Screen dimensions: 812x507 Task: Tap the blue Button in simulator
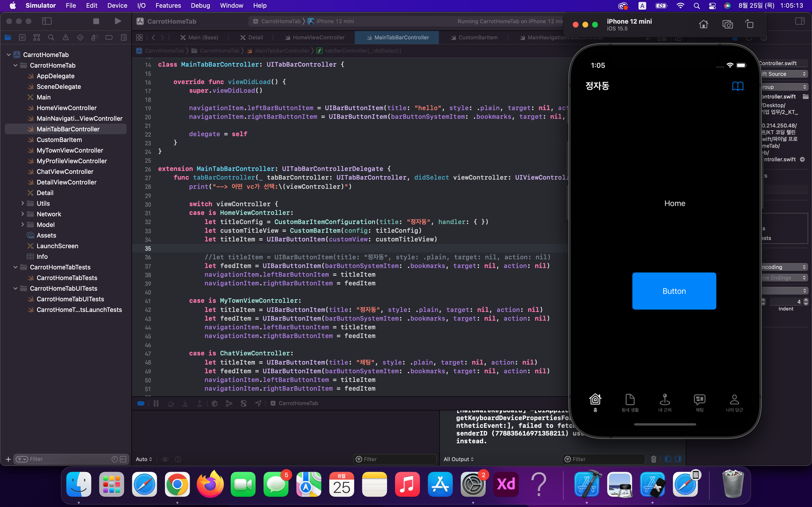pos(674,291)
